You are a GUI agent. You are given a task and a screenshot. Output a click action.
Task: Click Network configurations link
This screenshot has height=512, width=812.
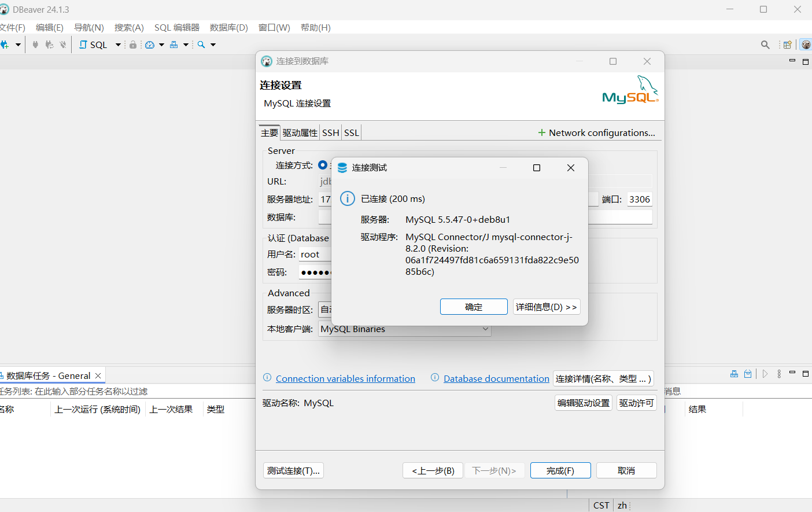[x=596, y=132]
